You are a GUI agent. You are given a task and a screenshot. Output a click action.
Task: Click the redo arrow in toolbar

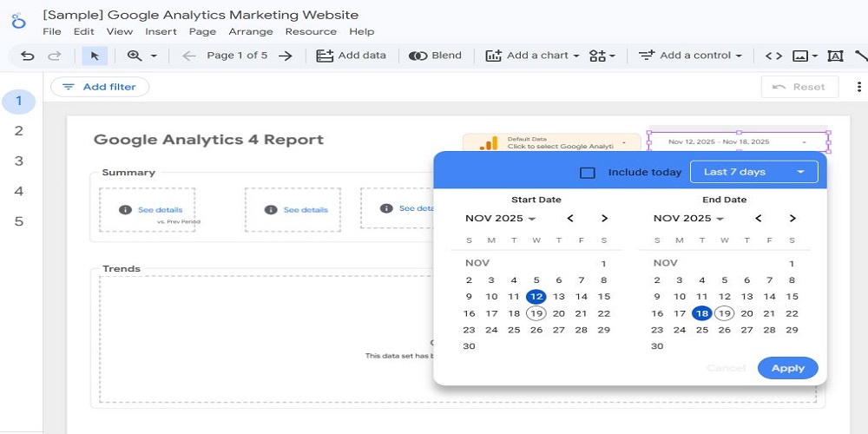[x=54, y=56]
